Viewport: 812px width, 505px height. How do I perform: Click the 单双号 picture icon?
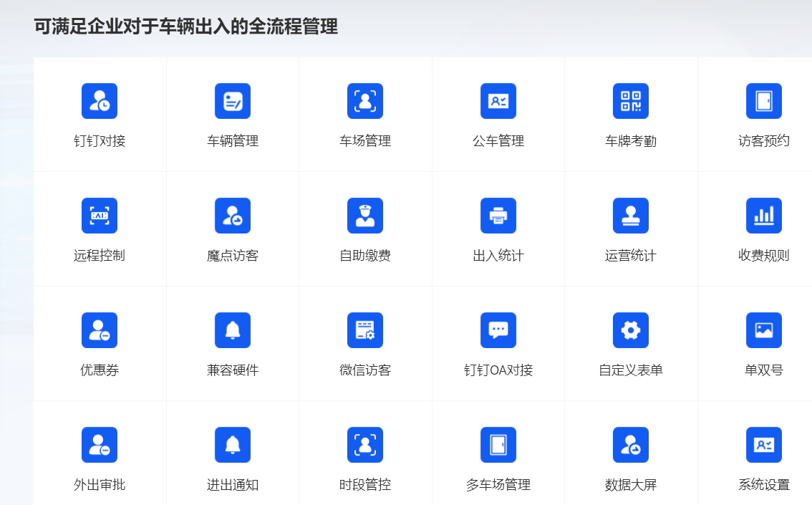(x=764, y=330)
